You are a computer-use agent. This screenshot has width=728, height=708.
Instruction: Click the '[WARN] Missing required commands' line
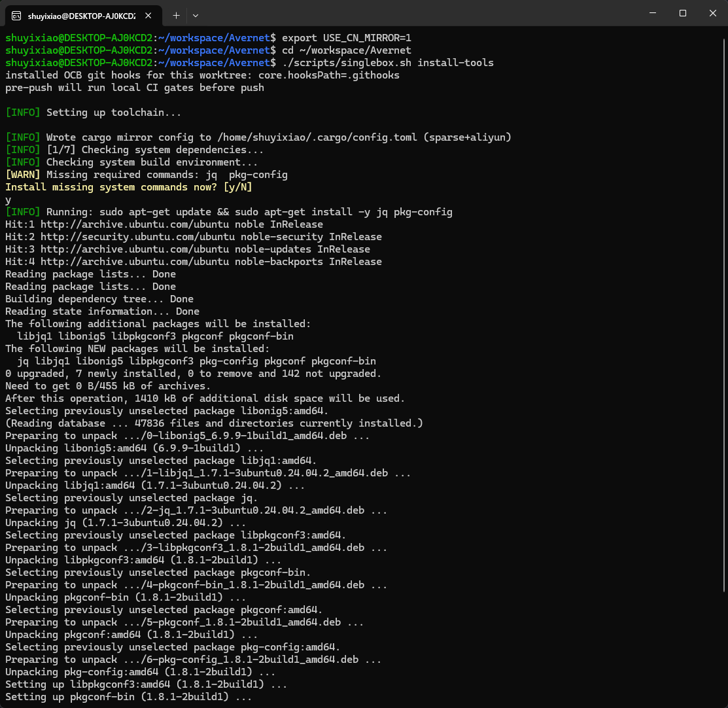147,175
